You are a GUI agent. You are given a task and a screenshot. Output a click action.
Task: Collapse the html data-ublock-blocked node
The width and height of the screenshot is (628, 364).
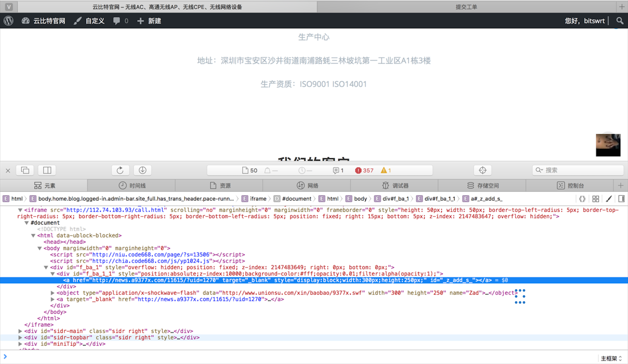pyautogui.click(x=33, y=235)
